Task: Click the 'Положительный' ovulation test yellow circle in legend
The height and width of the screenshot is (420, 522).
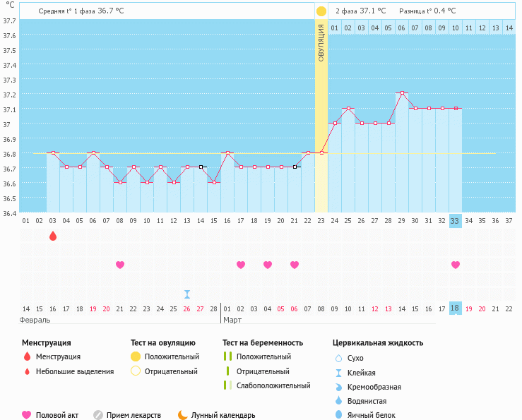Action: (136, 357)
